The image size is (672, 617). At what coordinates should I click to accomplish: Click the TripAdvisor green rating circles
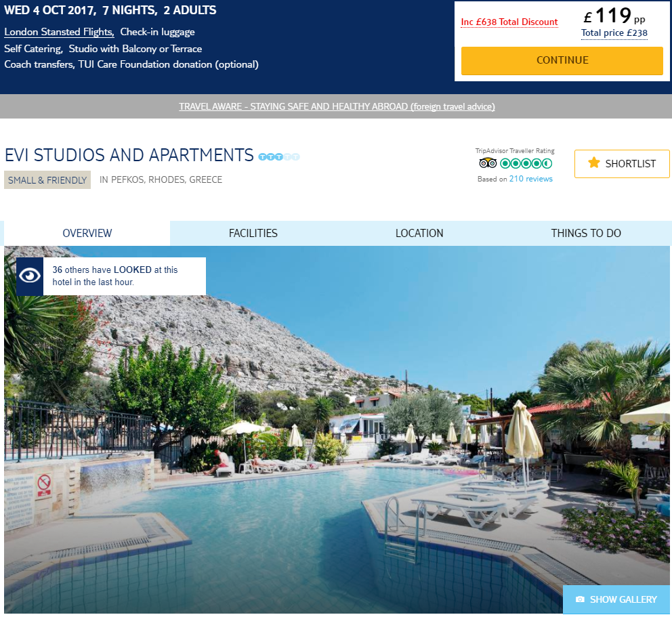(526, 163)
